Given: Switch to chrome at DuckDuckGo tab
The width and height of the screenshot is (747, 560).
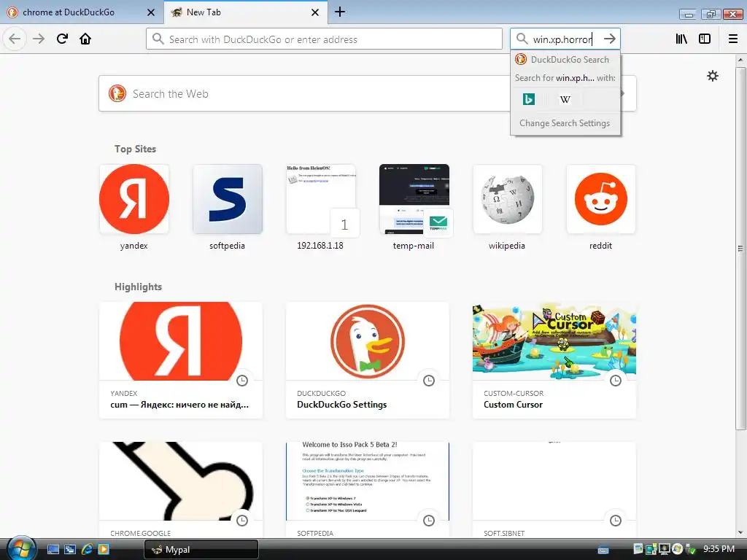Looking at the screenshot, I should (x=82, y=12).
